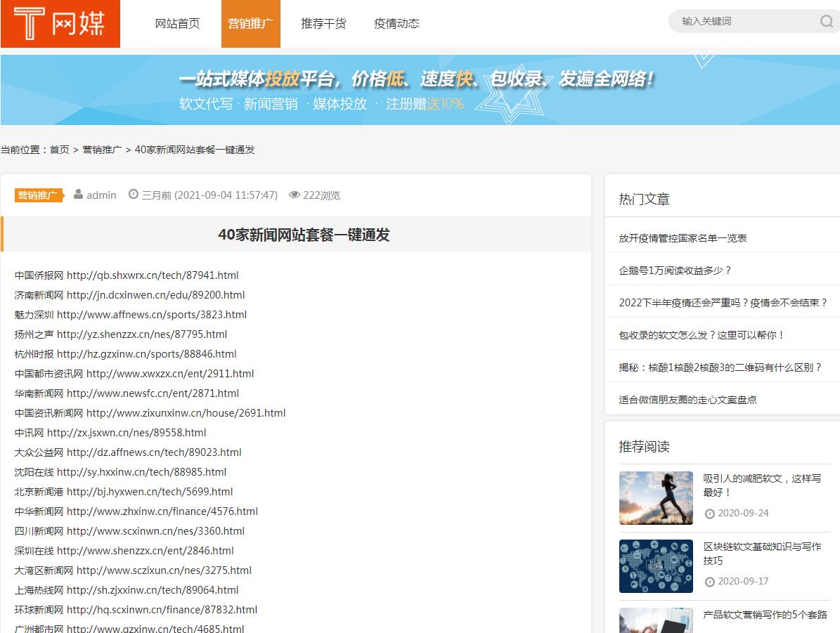840x633 pixels.
Task: Click the running woman thumbnail
Action: click(x=656, y=498)
